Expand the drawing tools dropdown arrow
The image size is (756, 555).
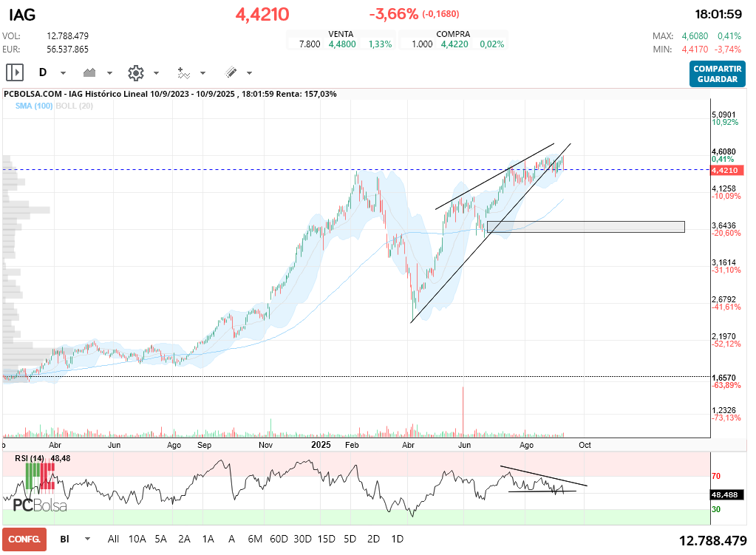coord(249,73)
